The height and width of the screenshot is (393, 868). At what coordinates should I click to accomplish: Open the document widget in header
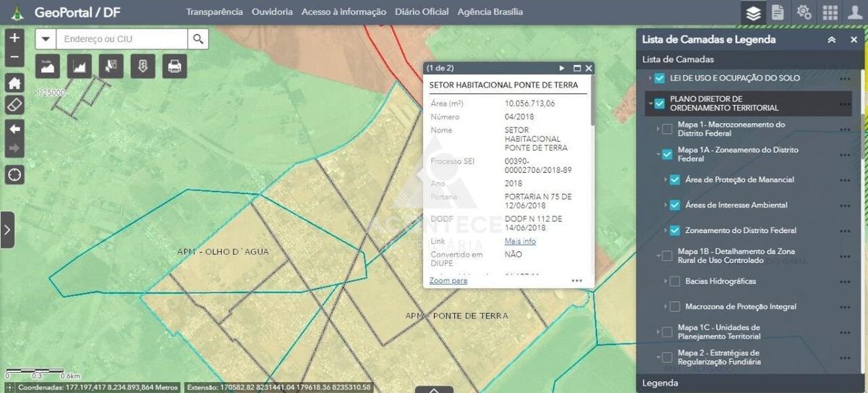coord(778,12)
